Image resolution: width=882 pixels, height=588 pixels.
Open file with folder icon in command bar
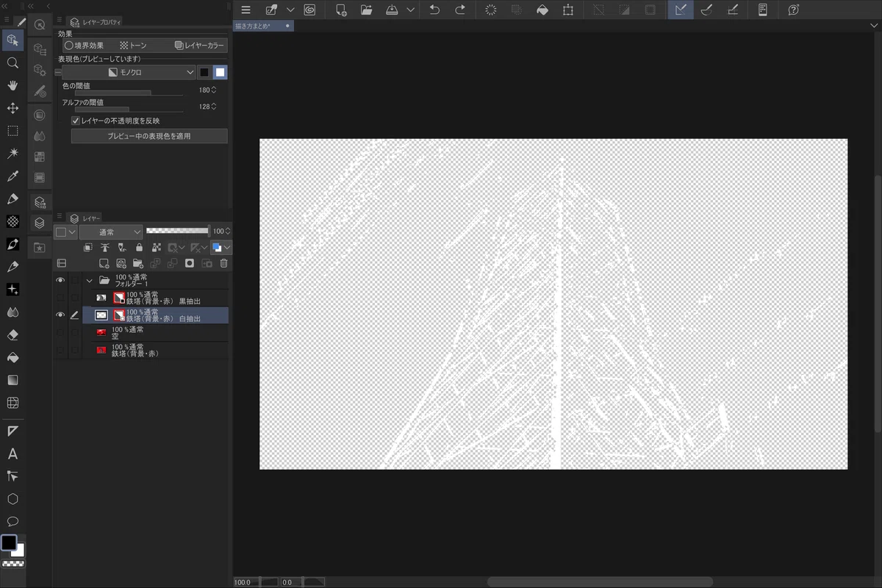tap(367, 10)
